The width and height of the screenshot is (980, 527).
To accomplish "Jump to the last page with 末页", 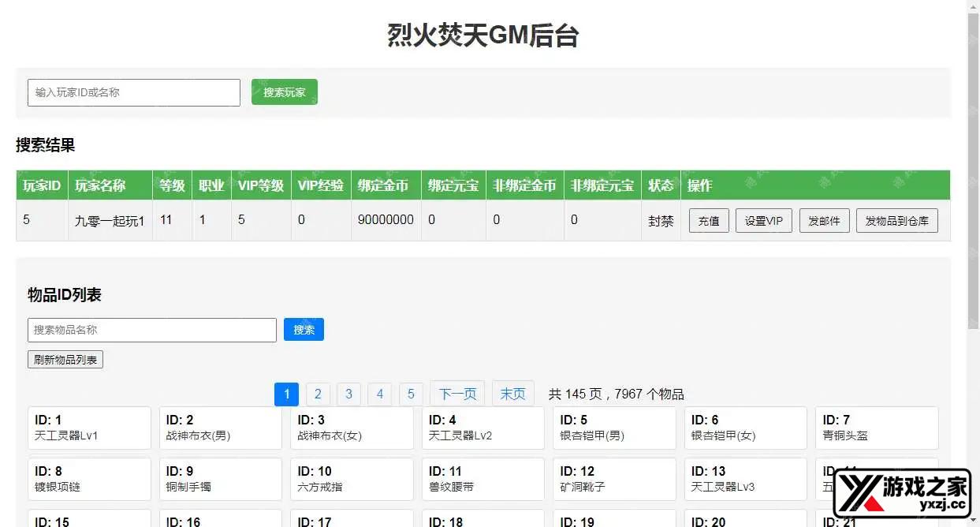I will pos(512,394).
